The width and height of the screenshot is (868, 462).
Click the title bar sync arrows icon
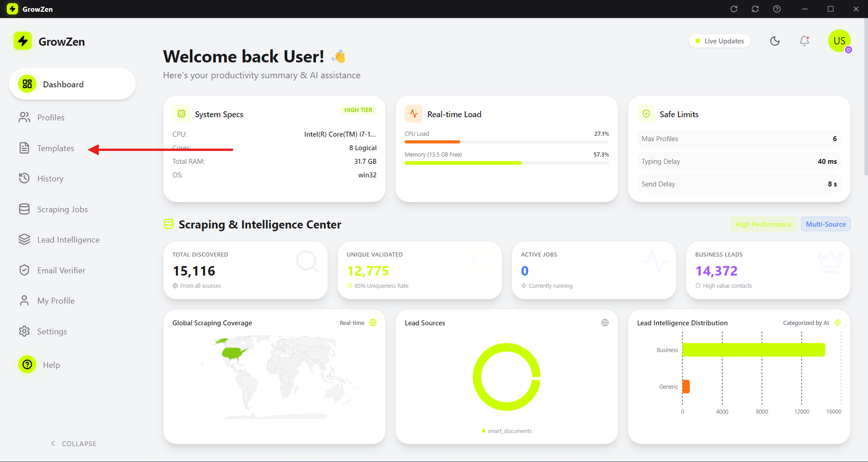pyautogui.click(x=755, y=9)
